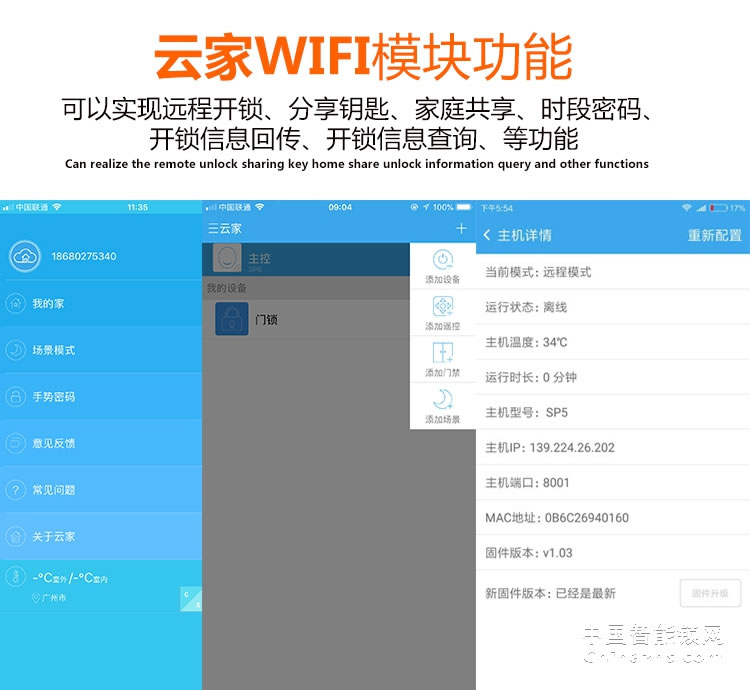Image resolution: width=750 pixels, height=690 pixels.
Task: Select the 主控 SP5 host row
Action: [x=306, y=259]
